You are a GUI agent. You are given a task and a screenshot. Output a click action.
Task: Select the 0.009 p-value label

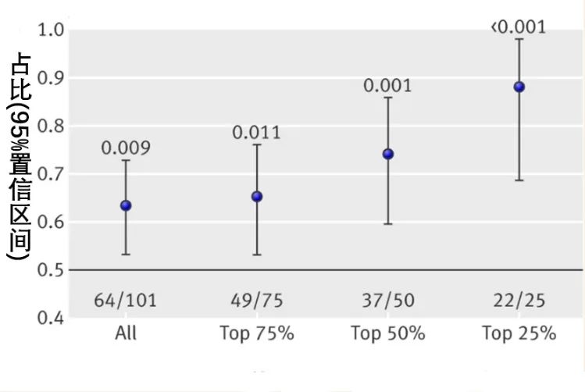click(x=125, y=148)
